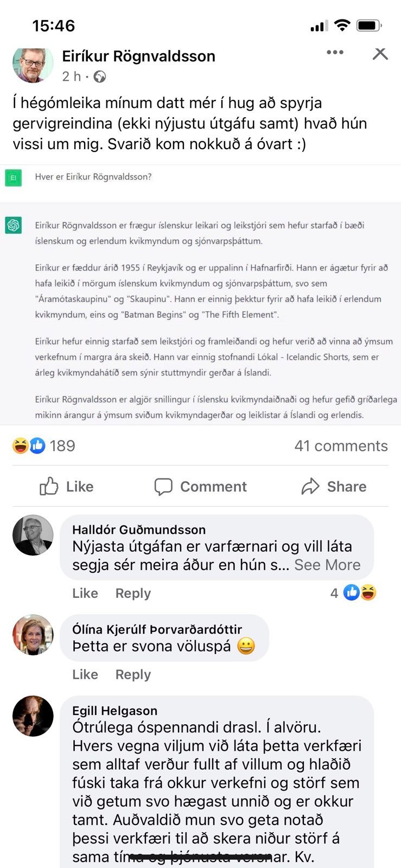
Task: Open the 41 comments link
Action: pyautogui.click(x=341, y=446)
